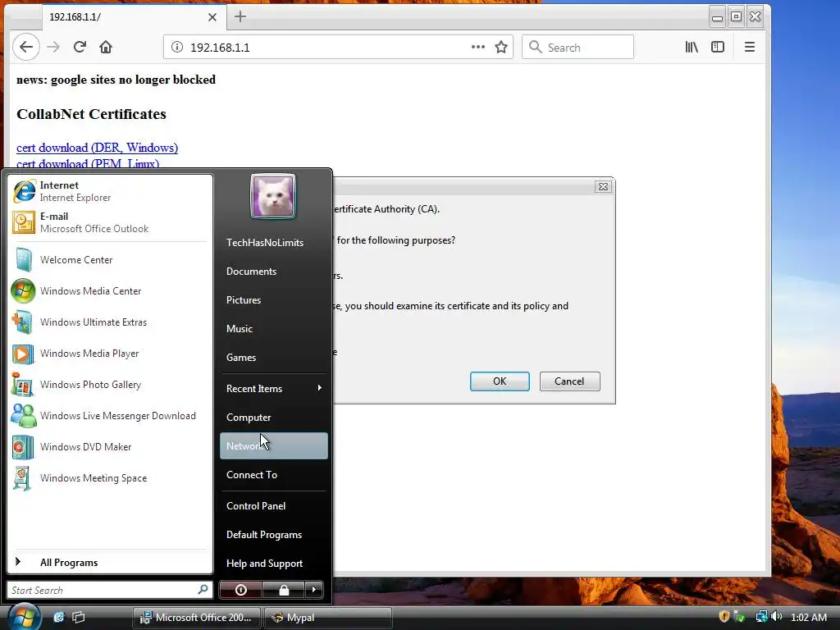The width and height of the screenshot is (840, 630).
Task: Open Default Programs
Action: tap(273, 535)
